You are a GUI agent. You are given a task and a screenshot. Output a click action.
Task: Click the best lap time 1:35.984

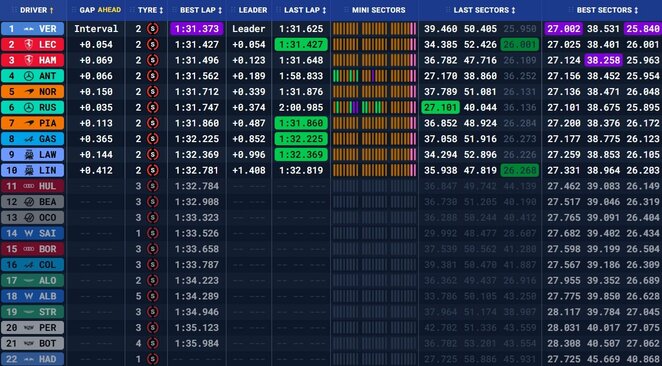197,343
